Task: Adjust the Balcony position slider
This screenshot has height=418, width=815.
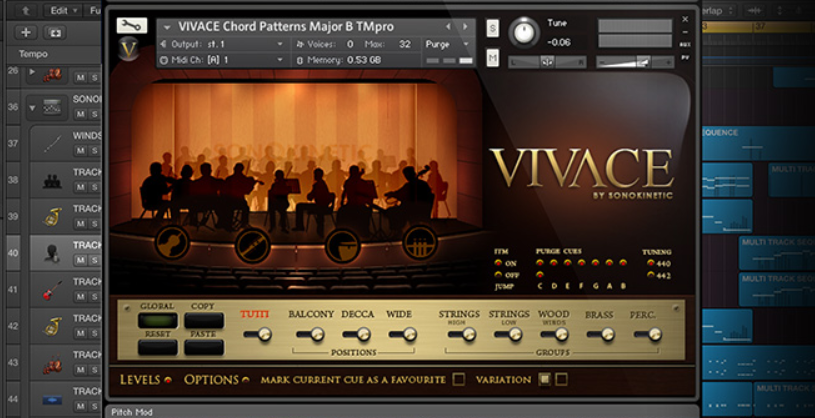Action: tap(311, 334)
